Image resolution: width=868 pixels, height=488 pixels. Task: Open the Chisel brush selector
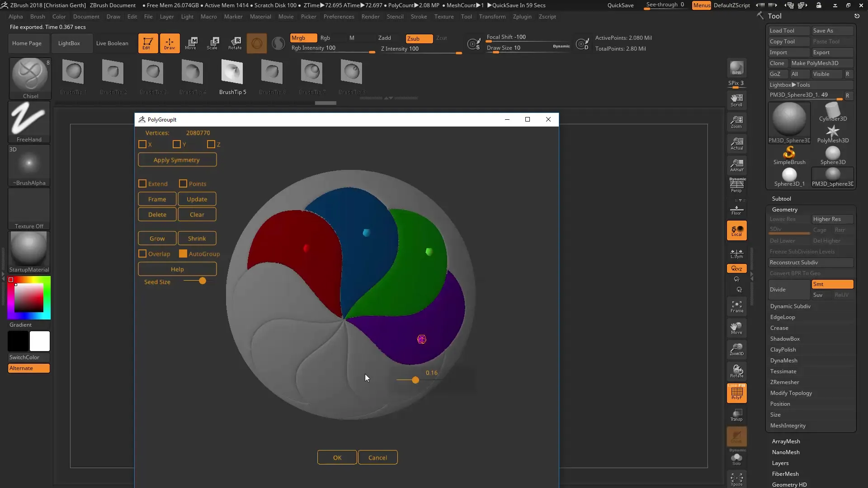[x=30, y=78]
